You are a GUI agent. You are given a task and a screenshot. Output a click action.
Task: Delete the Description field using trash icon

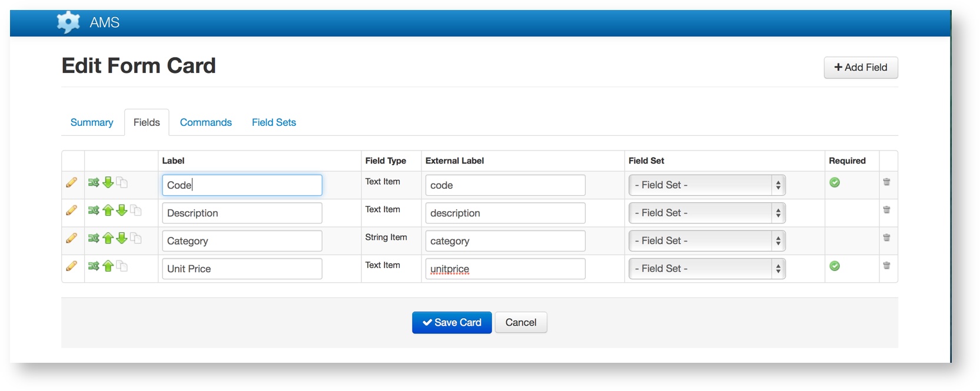coord(886,210)
